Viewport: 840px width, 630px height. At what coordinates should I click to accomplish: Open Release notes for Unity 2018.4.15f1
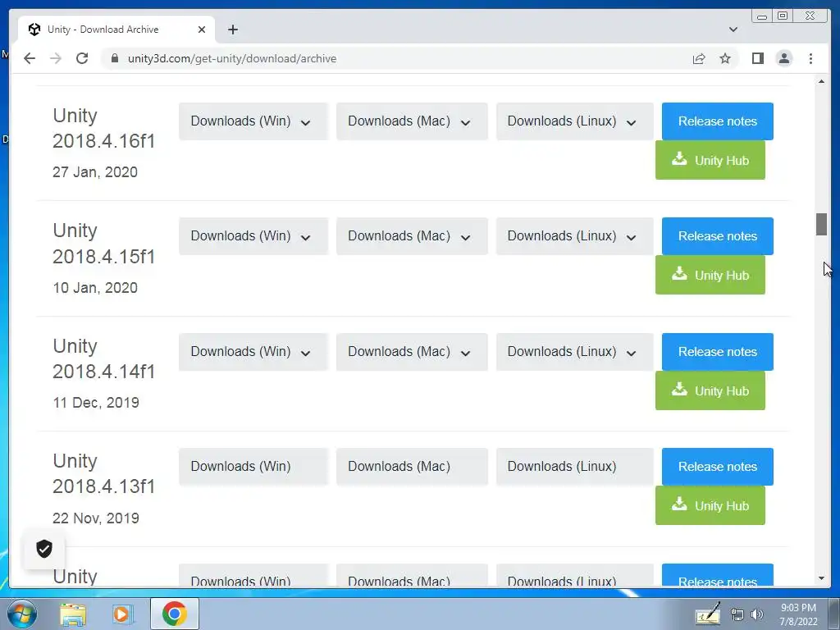point(717,236)
